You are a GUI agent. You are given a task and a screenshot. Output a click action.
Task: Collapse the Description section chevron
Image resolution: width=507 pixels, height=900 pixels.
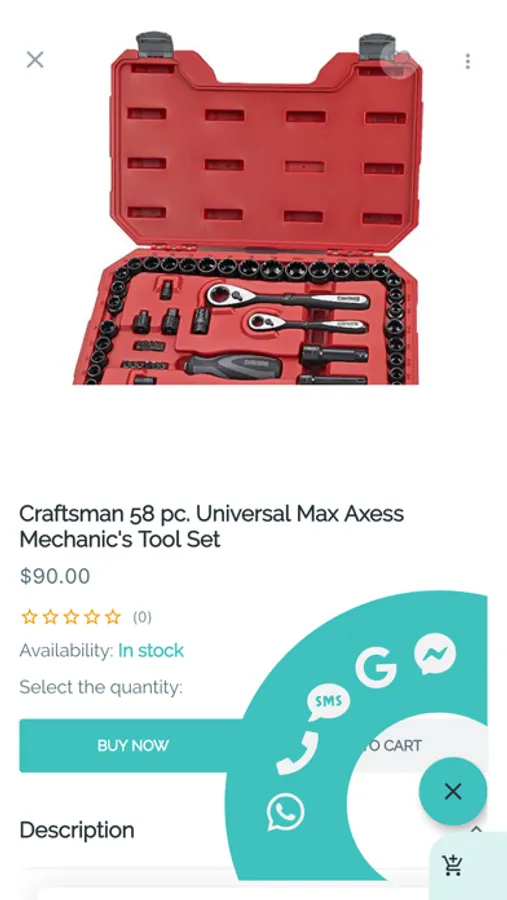coord(476,829)
